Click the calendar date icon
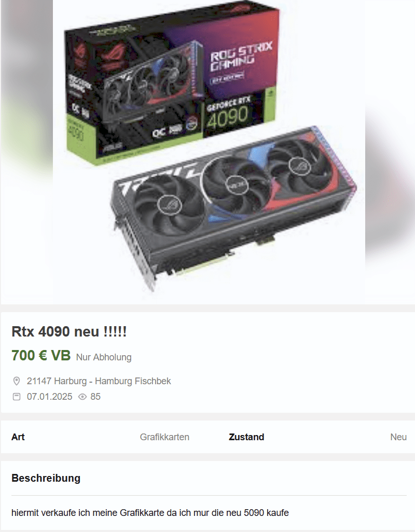 coord(16,397)
